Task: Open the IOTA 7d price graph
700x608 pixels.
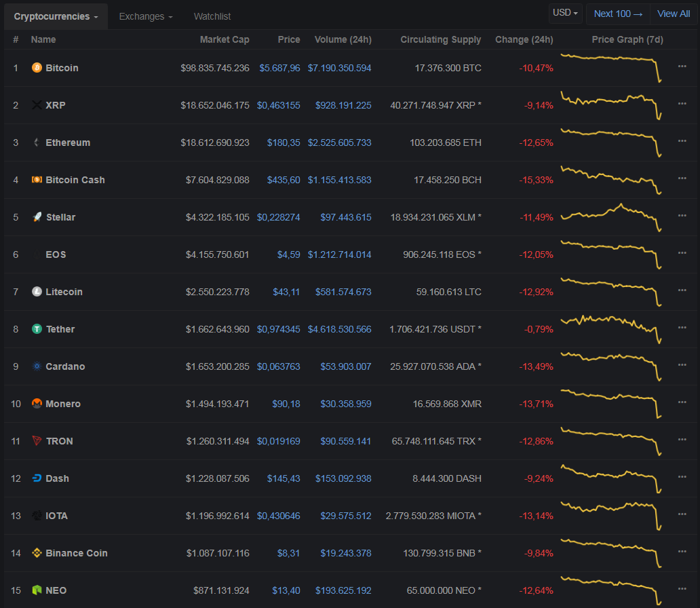Action: (x=611, y=516)
